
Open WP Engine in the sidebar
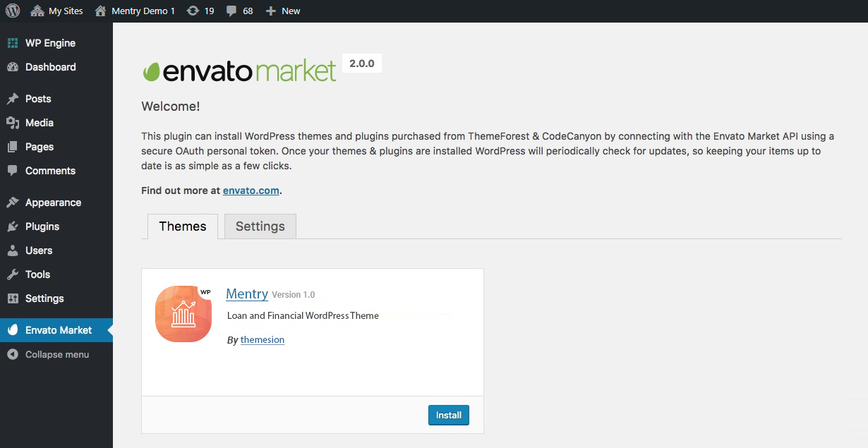tap(49, 43)
